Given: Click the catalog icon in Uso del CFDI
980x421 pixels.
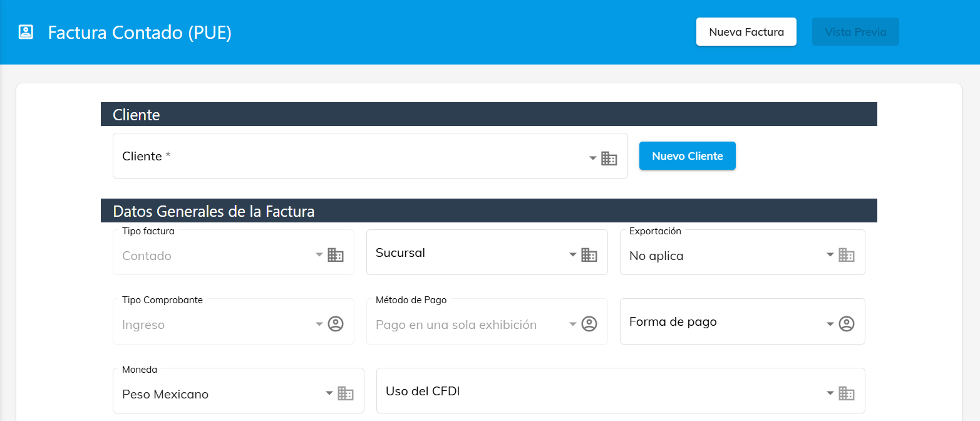Looking at the screenshot, I should (847, 393).
